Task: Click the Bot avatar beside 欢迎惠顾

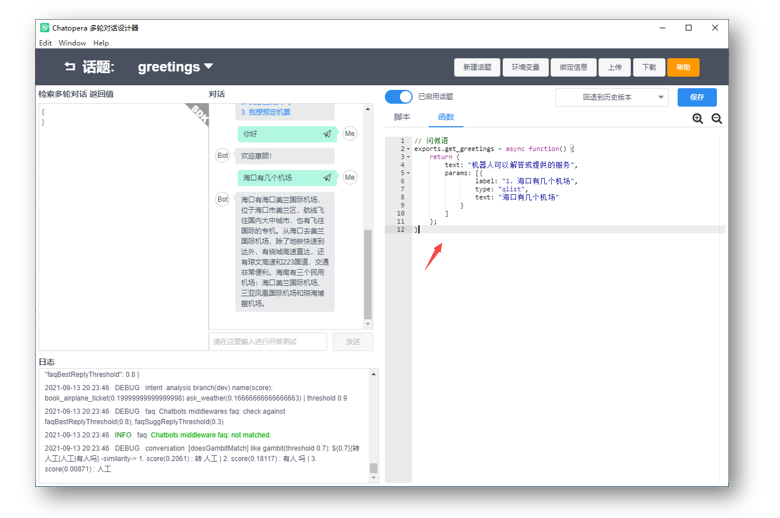Action: 222,155
